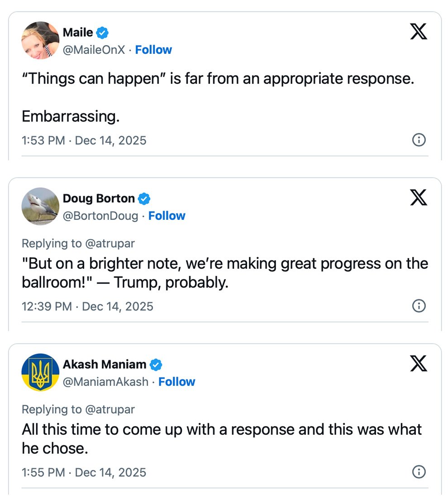Open the 1:53 PM tweet timestamp

click(x=84, y=140)
